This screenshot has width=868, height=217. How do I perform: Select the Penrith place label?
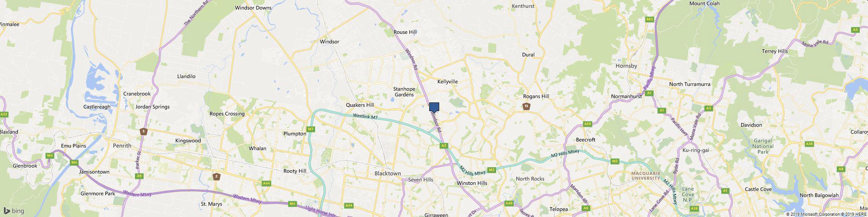(122, 146)
